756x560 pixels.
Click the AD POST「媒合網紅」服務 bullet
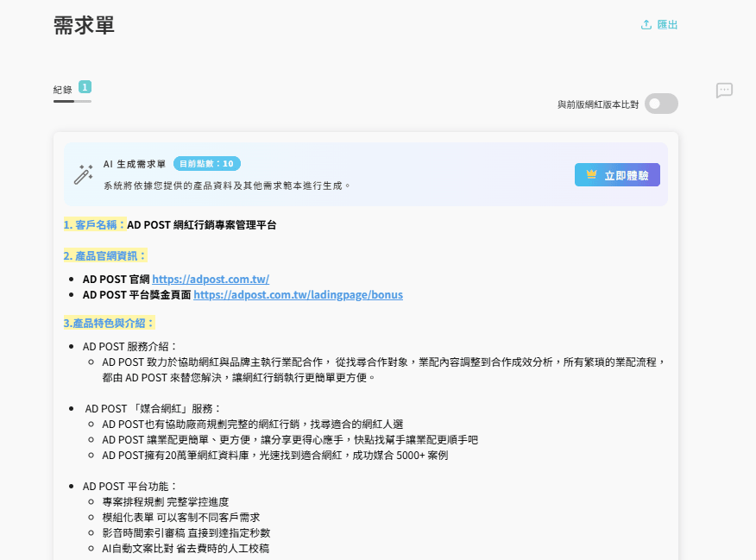(x=153, y=408)
